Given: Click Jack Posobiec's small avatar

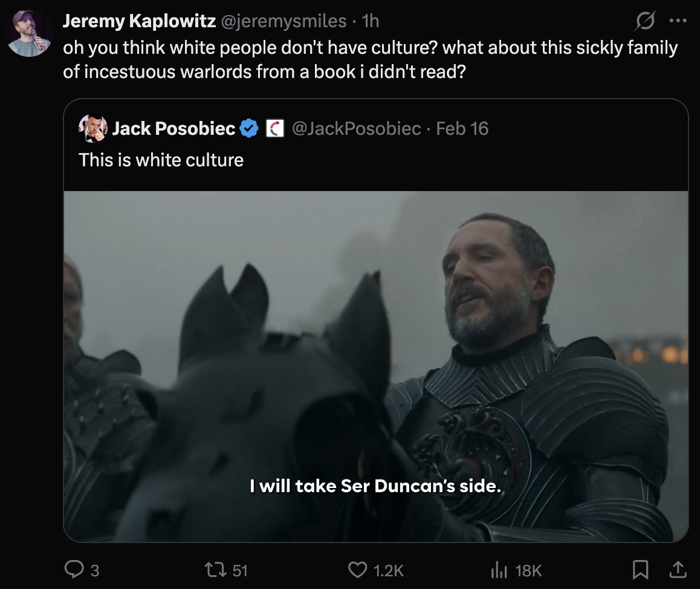Looking at the screenshot, I should [x=92, y=128].
